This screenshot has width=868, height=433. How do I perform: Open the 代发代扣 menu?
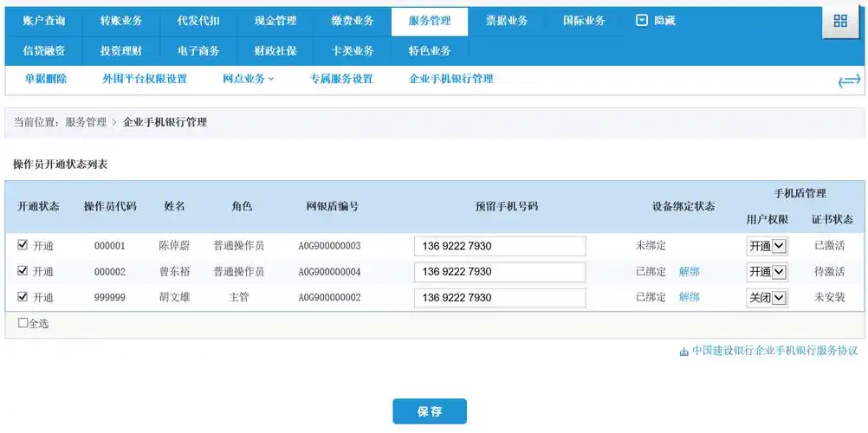198,21
